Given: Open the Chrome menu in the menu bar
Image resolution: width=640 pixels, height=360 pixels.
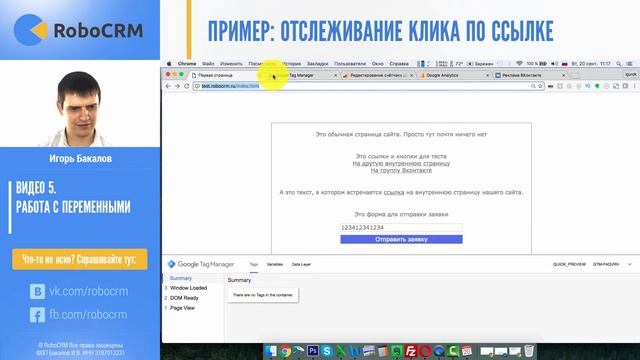Looking at the screenshot, I should pos(187,64).
